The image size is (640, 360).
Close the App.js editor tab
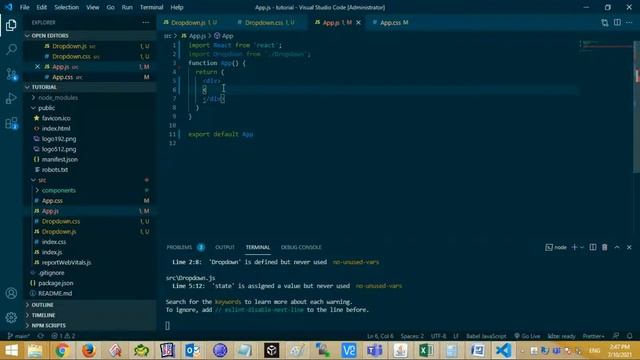pos(358,22)
